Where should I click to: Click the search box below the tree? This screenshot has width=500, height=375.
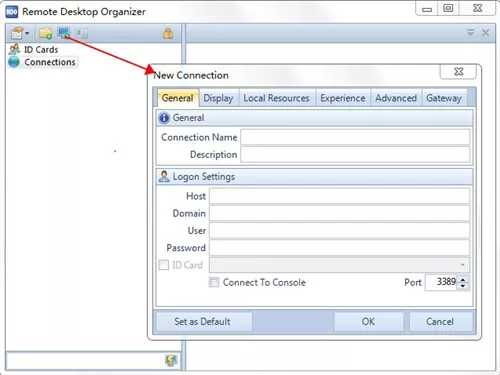click(85, 360)
